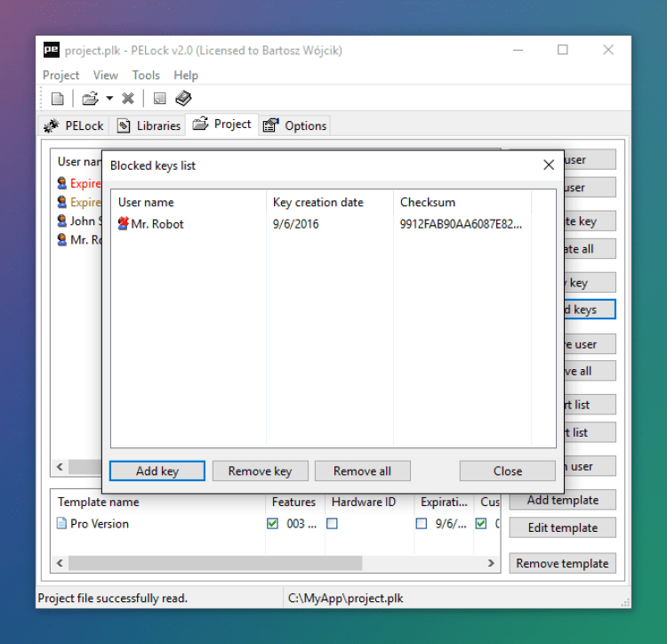
Task: Click the Edit template button
Action: tap(562, 527)
